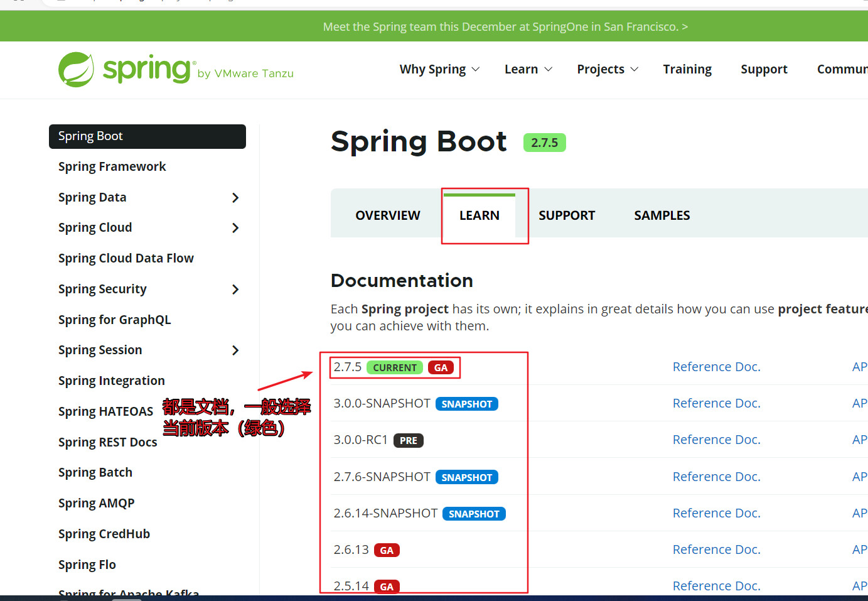The image size is (868, 601).
Task: Open Spring AMQP project
Action: point(97,503)
